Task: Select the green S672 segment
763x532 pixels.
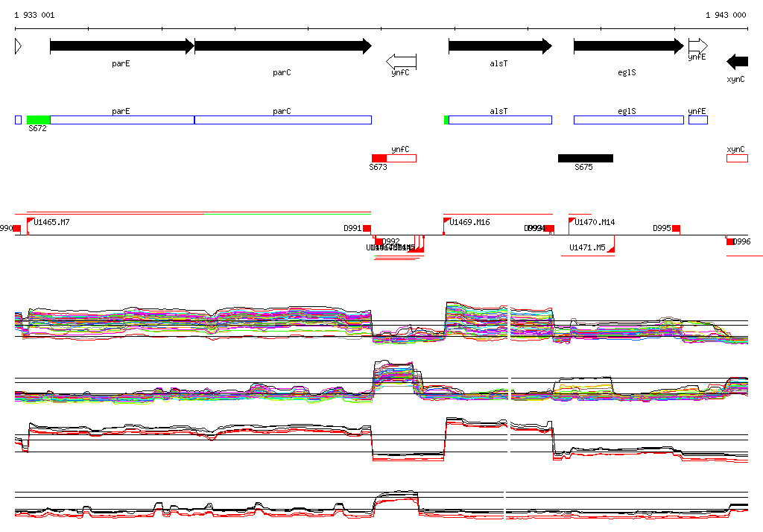Action: (39, 120)
